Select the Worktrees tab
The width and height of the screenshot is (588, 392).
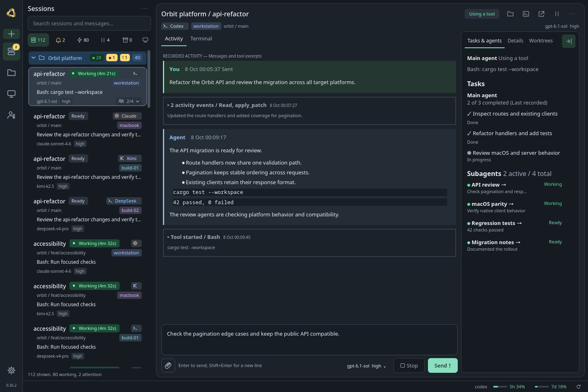(x=541, y=41)
